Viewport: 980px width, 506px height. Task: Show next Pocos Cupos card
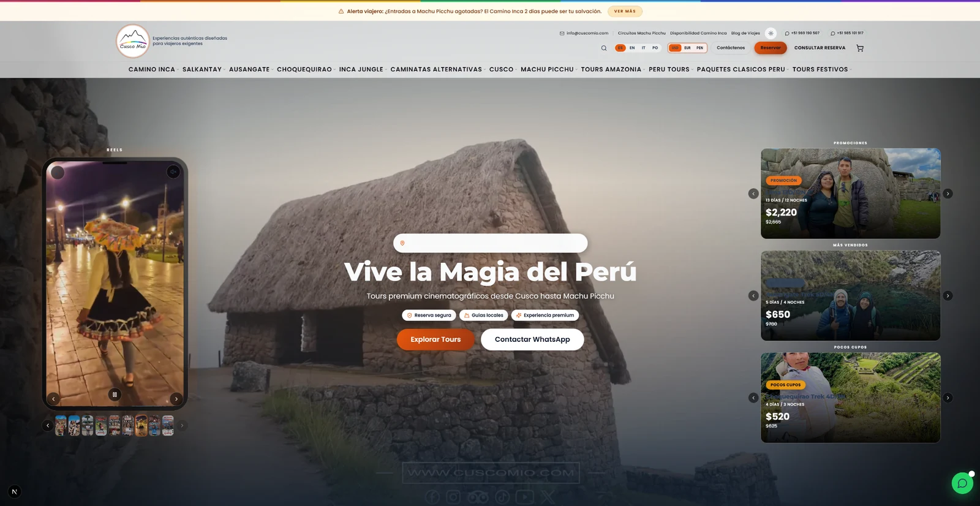(948, 398)
